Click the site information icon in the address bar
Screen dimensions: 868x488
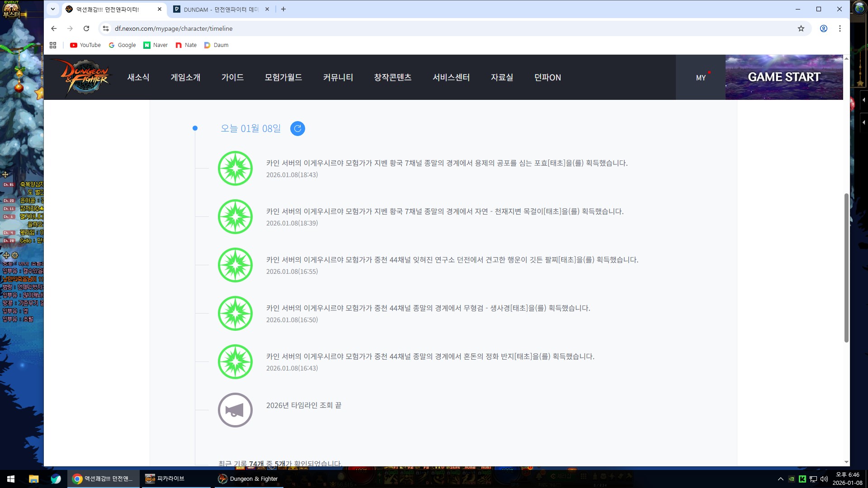(106, 28)
